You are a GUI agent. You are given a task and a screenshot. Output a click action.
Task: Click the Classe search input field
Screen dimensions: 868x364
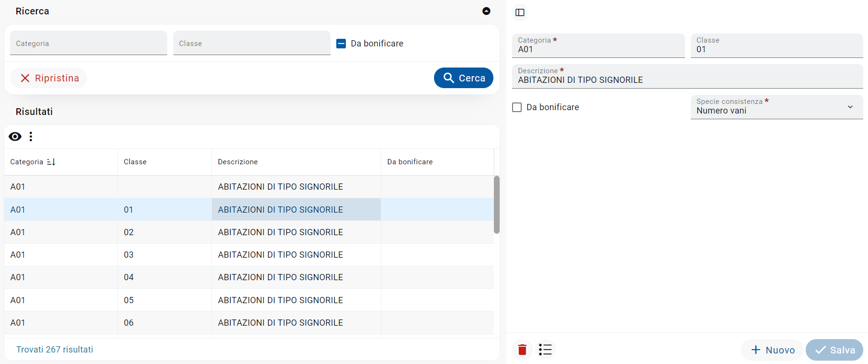tap(251, 43)
